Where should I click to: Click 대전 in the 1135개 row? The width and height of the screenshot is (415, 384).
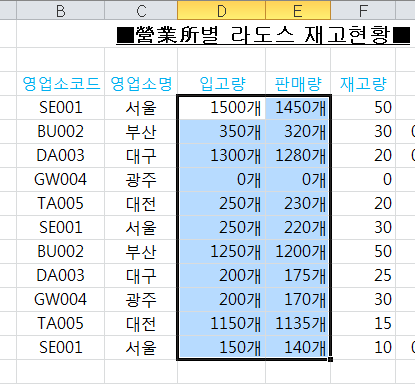tap(141, 323)
